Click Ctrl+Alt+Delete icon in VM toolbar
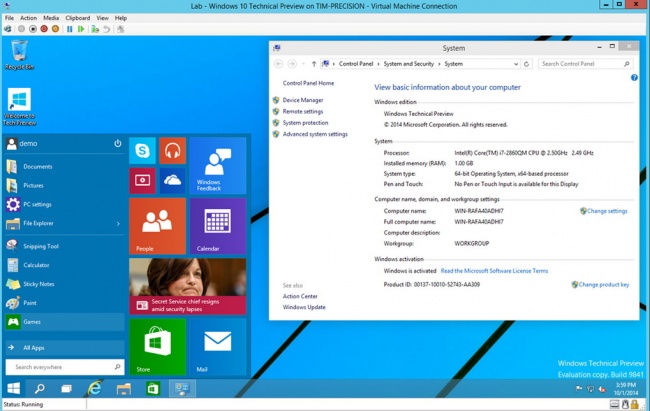This screenshot has width=650, height=411. (8, 29)
